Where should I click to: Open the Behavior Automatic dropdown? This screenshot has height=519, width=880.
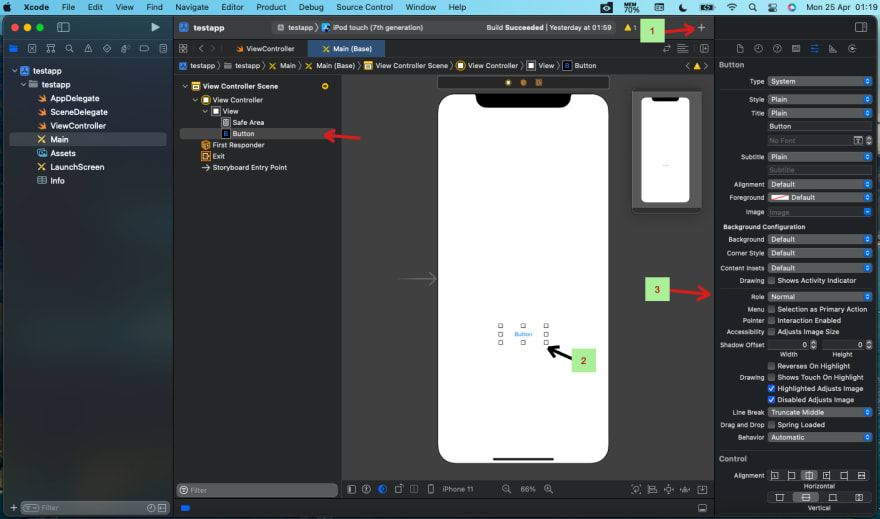(819, 437)
